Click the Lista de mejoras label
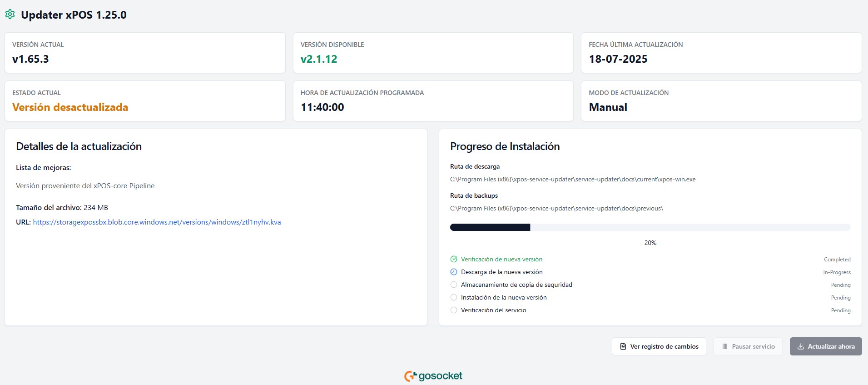868x385 pixels. [44, 168]
